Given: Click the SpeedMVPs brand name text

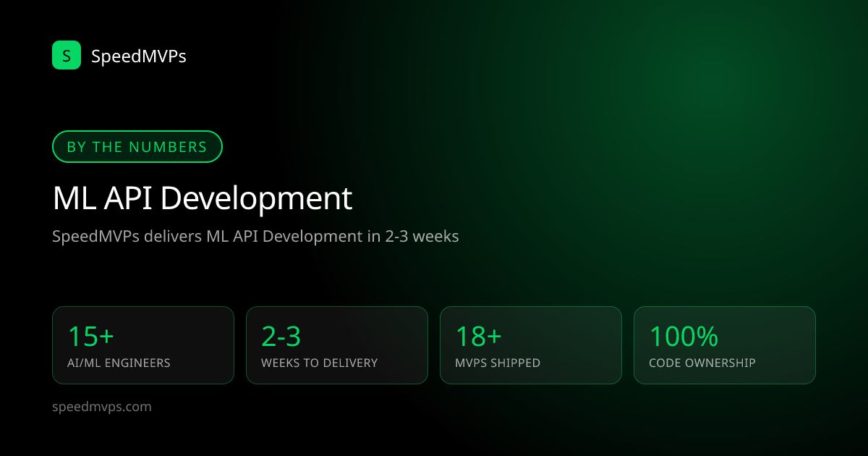Looking at the screenshot, I should (139, 56).
